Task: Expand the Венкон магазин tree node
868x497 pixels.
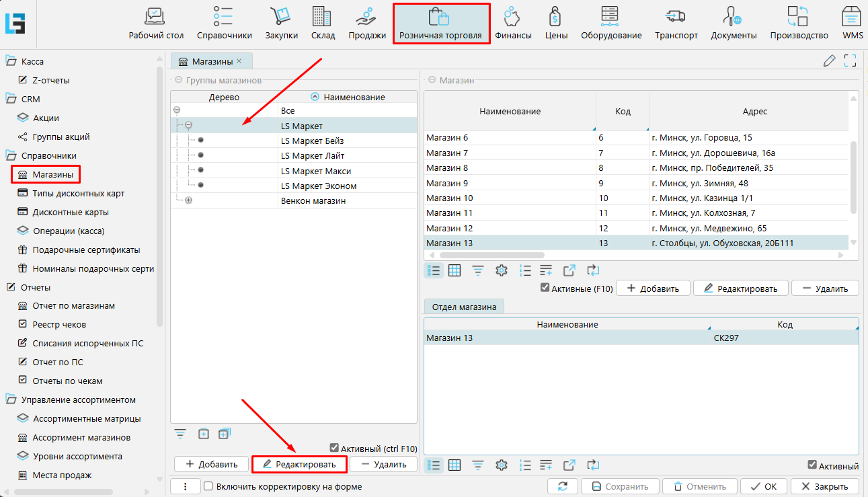Action: [188, 200]
